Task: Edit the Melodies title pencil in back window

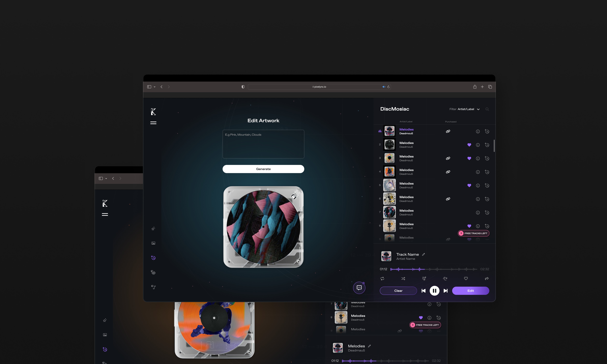Action: pos(369,346)
